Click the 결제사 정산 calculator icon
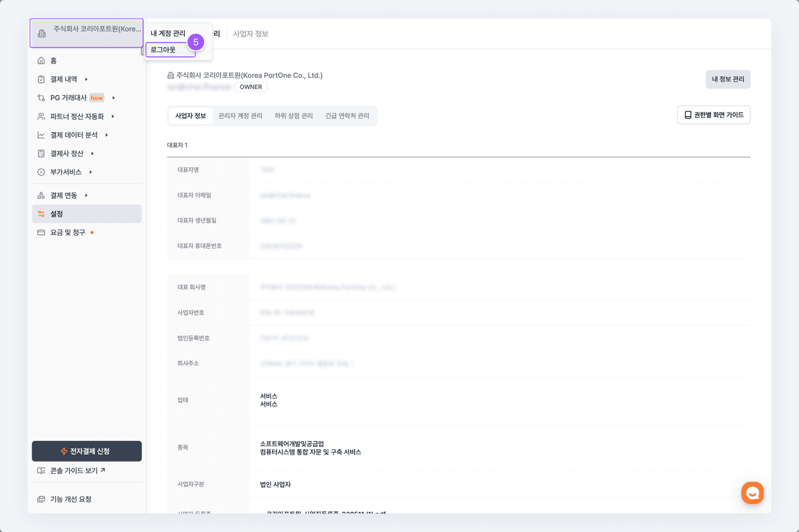 [x=41, y=153]
